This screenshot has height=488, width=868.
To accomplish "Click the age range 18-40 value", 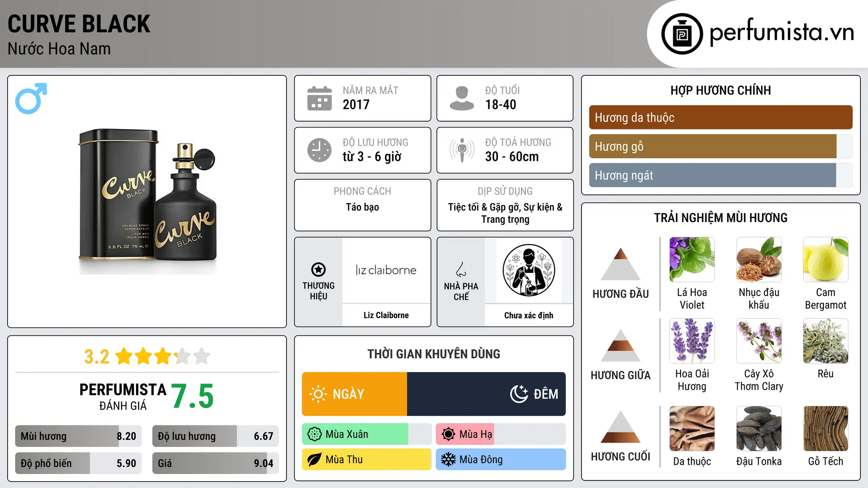I will click(501, 105).
